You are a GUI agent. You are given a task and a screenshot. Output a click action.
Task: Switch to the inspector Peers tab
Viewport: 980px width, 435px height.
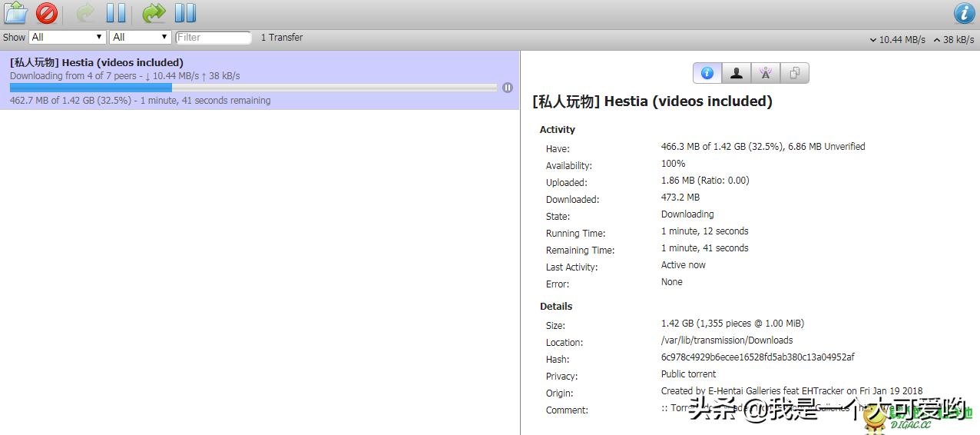click(736, 73)
